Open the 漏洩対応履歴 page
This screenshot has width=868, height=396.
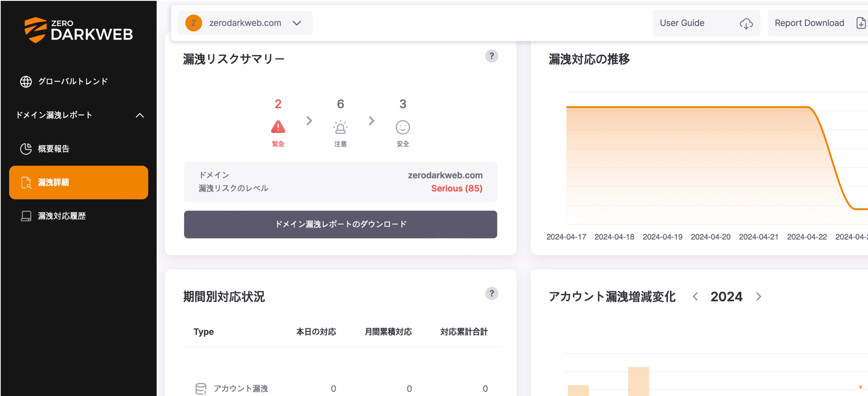tap(62, 216)
